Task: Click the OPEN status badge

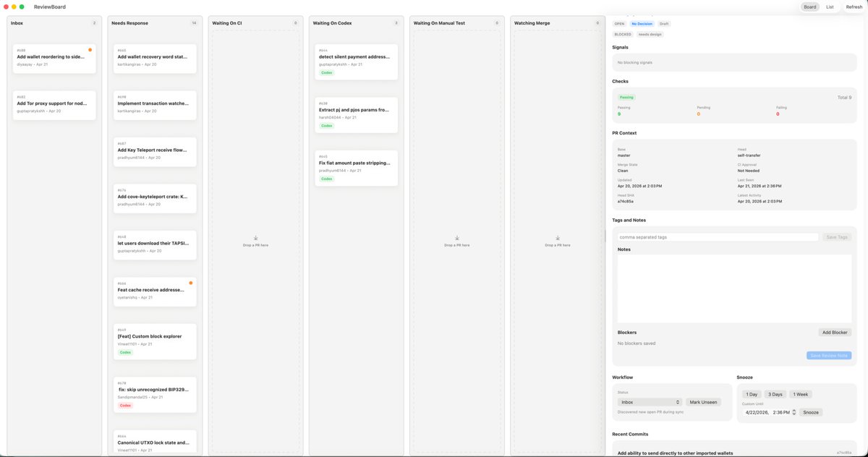Action: (620, 23)
